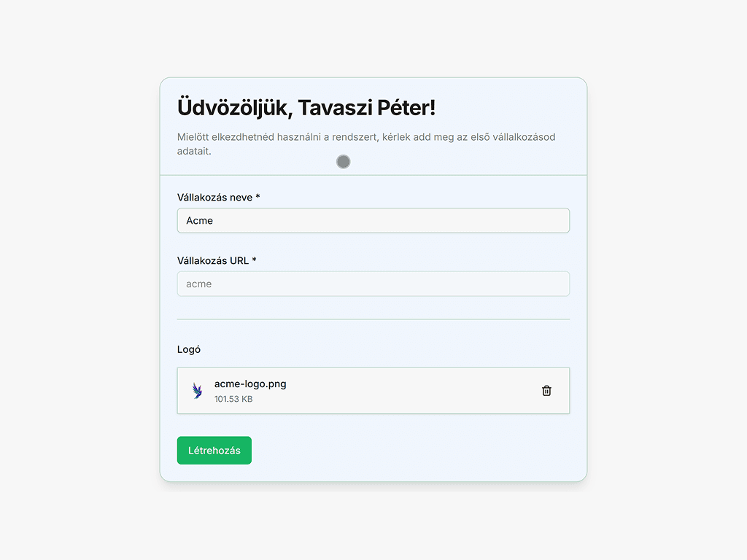Focus the Vállalkozás URL input field
Image resolution: width=747 pixels, height=560 pixels.
373,284
